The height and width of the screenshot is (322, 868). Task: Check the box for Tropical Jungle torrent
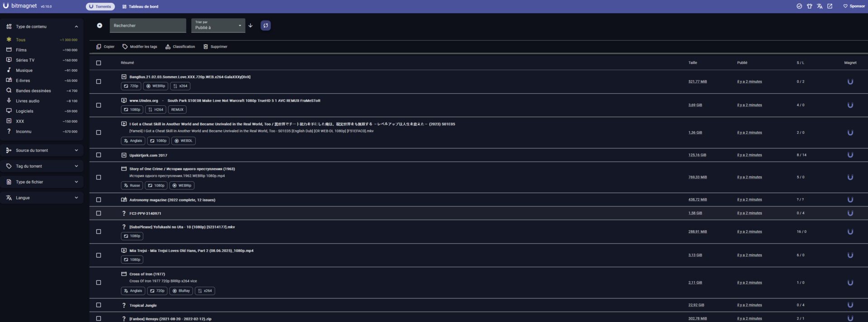click(x=99, y=305)
